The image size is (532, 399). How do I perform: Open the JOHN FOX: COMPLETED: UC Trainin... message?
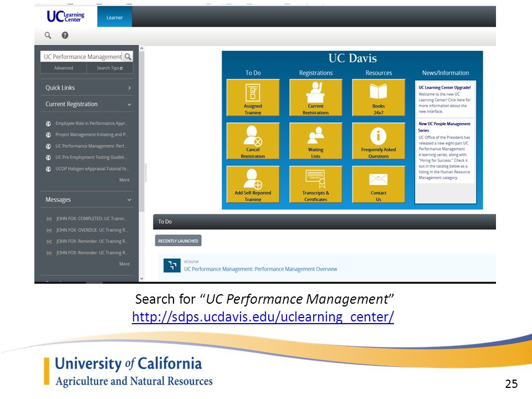click(93, 219)
